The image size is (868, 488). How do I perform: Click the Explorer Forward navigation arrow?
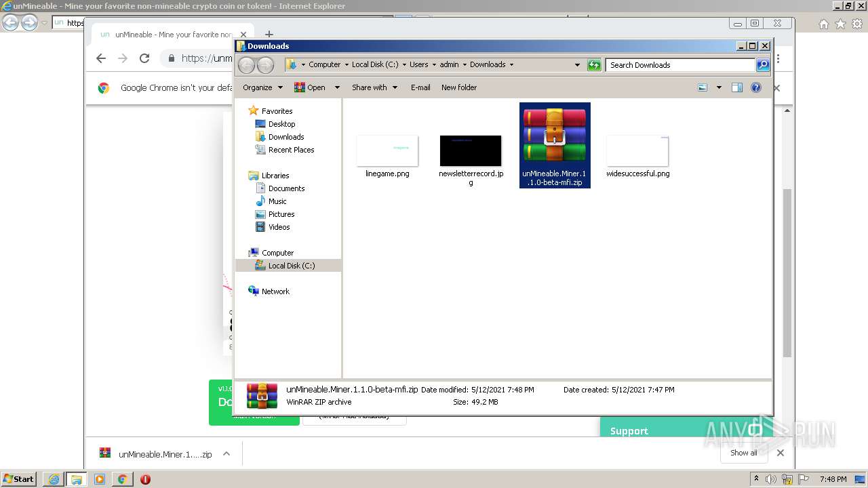point(266,65)
